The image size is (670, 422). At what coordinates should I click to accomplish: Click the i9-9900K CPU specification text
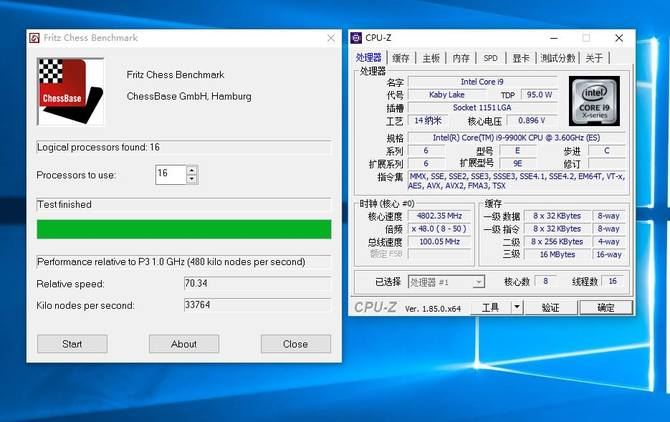click(517, 138)
